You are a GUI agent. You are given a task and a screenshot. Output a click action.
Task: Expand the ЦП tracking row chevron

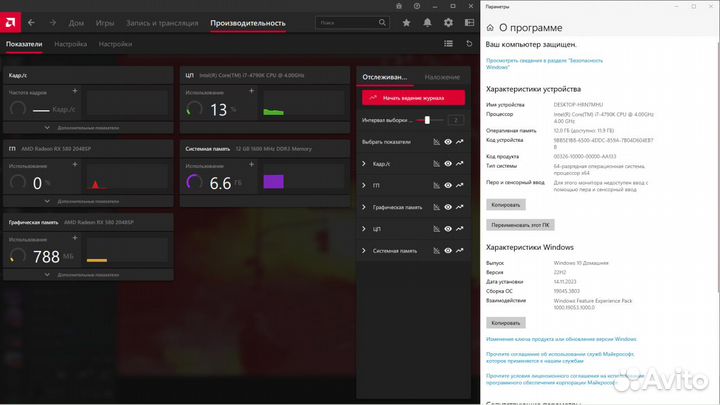click(x=364, y=229)
